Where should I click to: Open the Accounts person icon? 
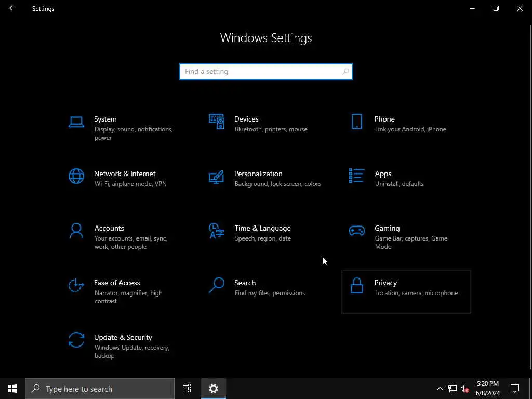(x=76, y=231)
